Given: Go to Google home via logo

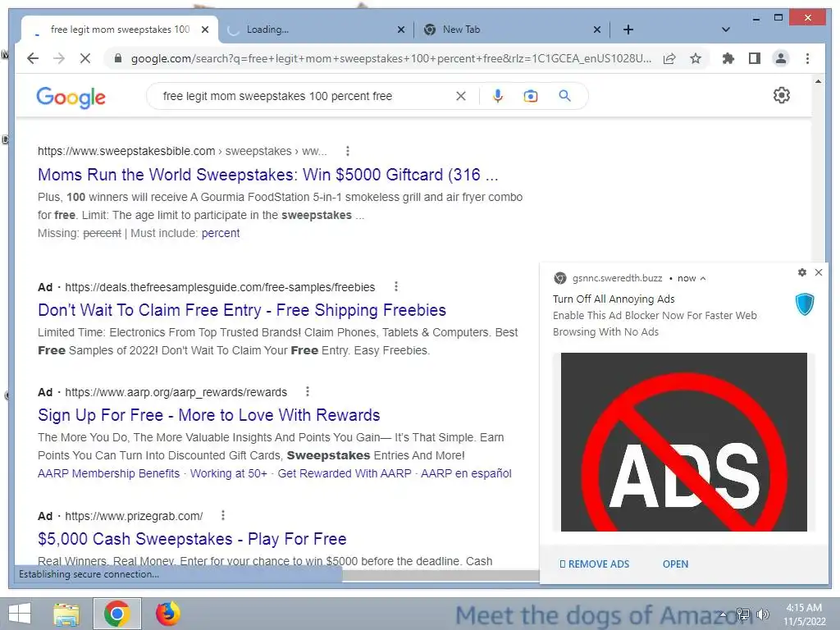Looking at the screenshot, I should pos(71,97).
